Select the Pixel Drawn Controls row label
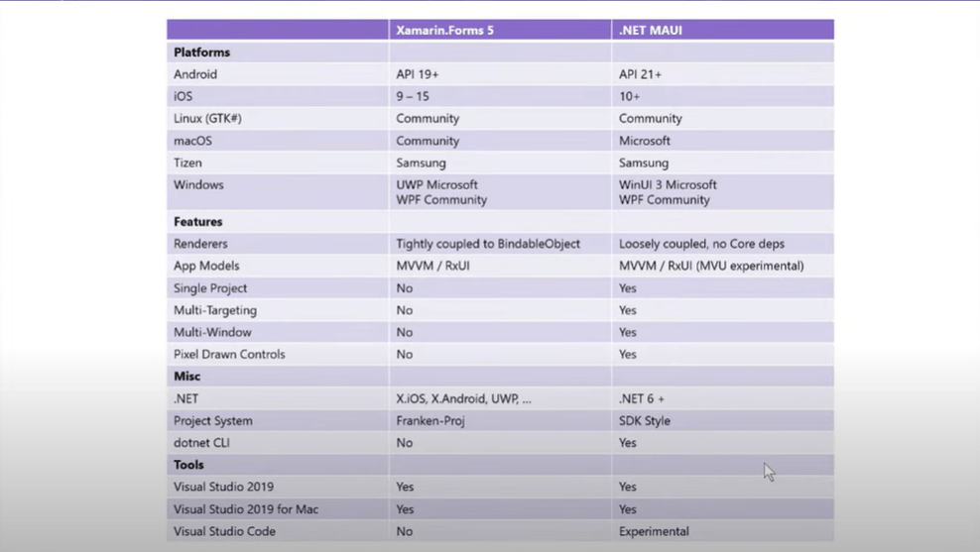The height and width of the screenshot is (552, 980). click(229, 354)
